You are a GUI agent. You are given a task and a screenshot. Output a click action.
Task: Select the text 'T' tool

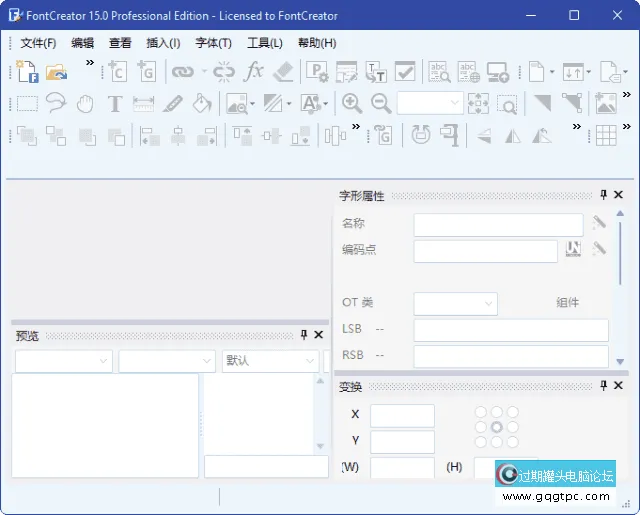tap(115, 104)
